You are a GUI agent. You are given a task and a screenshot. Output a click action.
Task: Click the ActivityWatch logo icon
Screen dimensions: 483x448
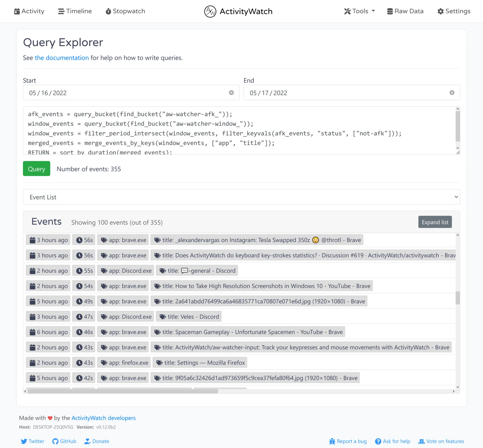point(210,11)
